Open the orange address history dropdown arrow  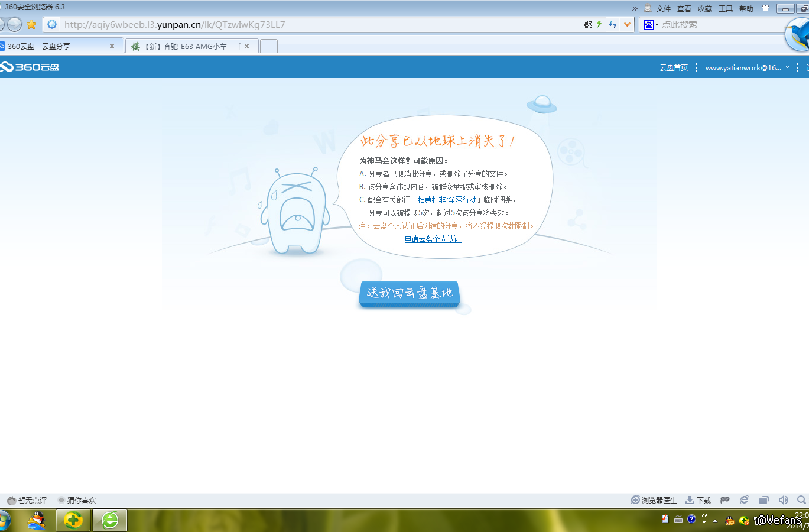click(628, 24)
